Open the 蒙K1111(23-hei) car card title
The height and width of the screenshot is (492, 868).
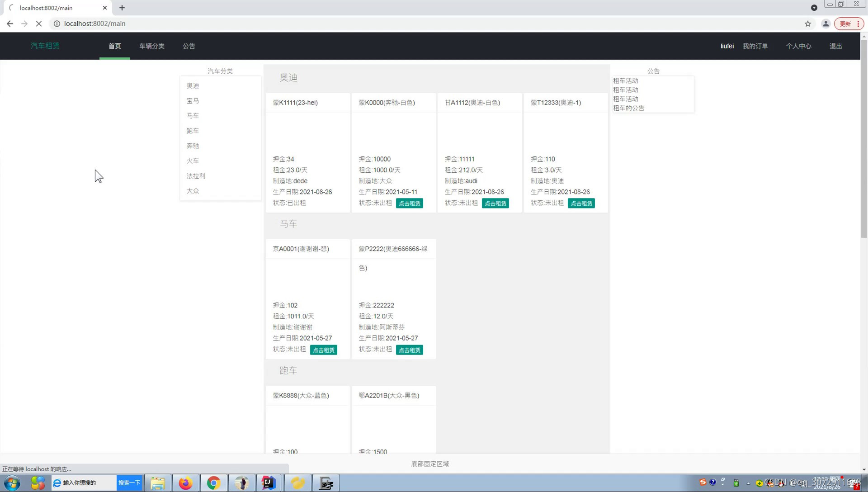[x=295, y=103]
